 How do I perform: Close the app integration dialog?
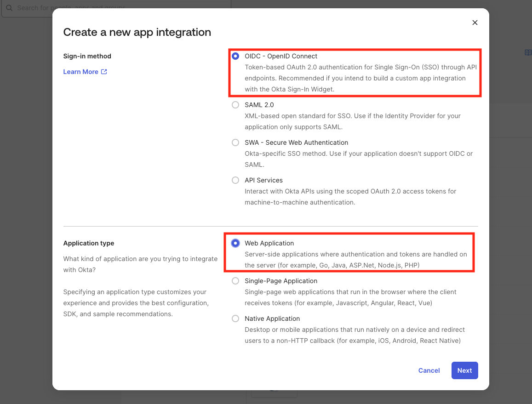coord(475,22)
